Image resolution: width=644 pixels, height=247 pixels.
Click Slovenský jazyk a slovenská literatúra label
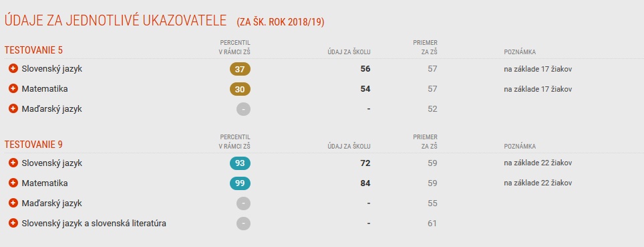point(94,224)
